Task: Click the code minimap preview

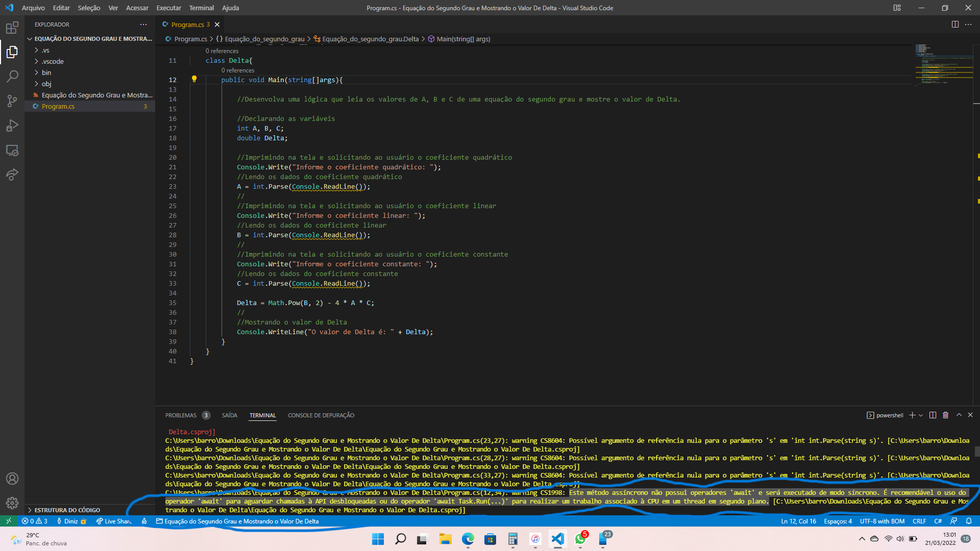Action: point(943,64)
